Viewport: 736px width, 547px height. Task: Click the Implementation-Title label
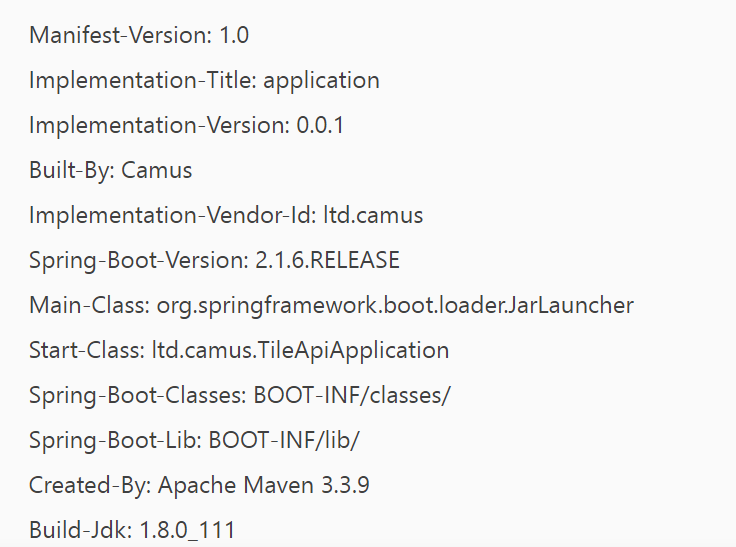(143, 81)
